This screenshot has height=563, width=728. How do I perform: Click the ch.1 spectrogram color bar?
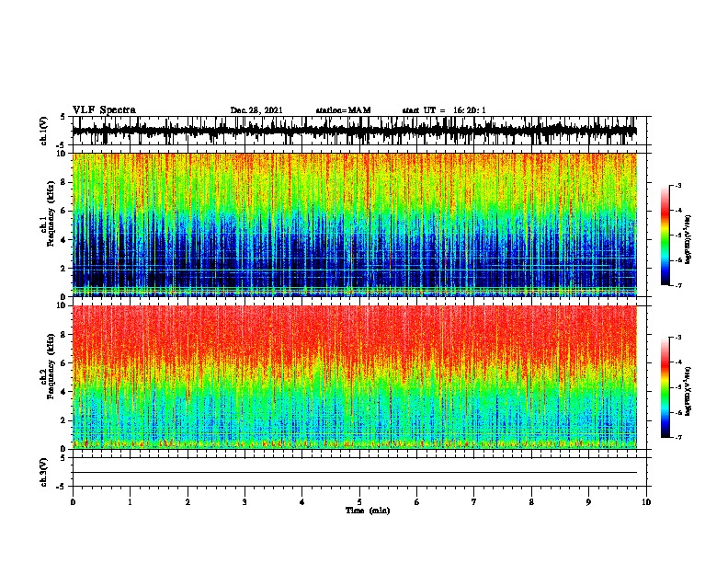(x=665, y=236)
